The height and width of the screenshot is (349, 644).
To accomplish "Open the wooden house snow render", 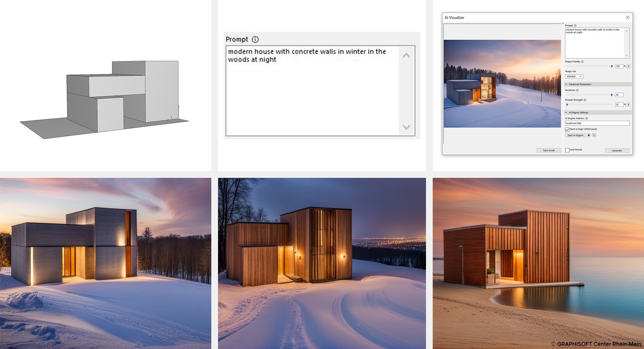I will pyautogui.click(x=322, y=263).
